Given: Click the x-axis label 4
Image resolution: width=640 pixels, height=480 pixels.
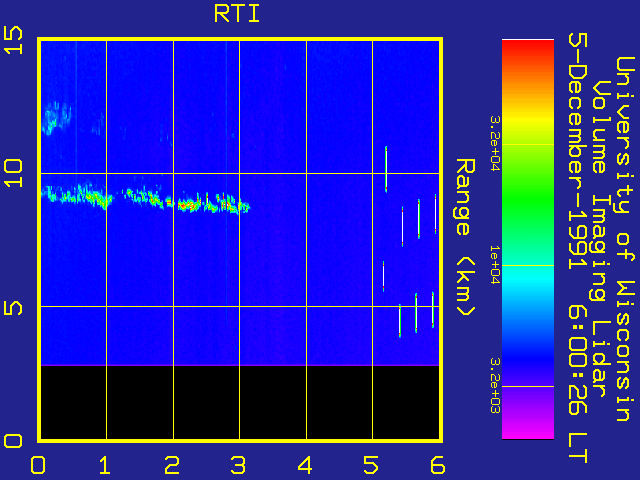Looking at the screenshot, I should [x=305, y=465].
